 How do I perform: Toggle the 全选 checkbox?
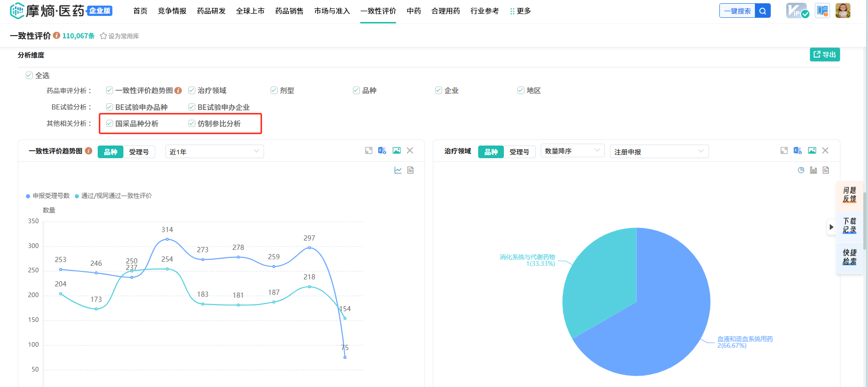tap(29, 75)
